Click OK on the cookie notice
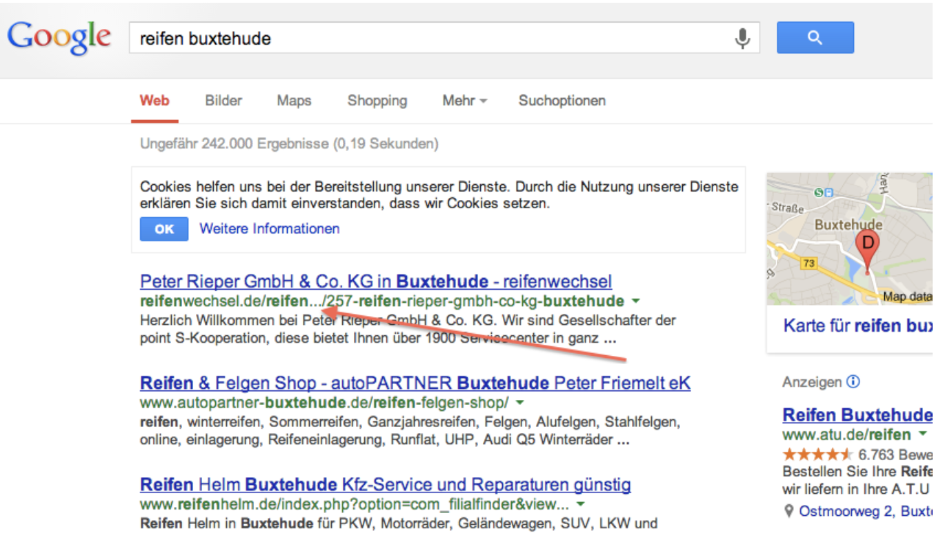Viewport: 934px width, 560px height. point(164,229)
